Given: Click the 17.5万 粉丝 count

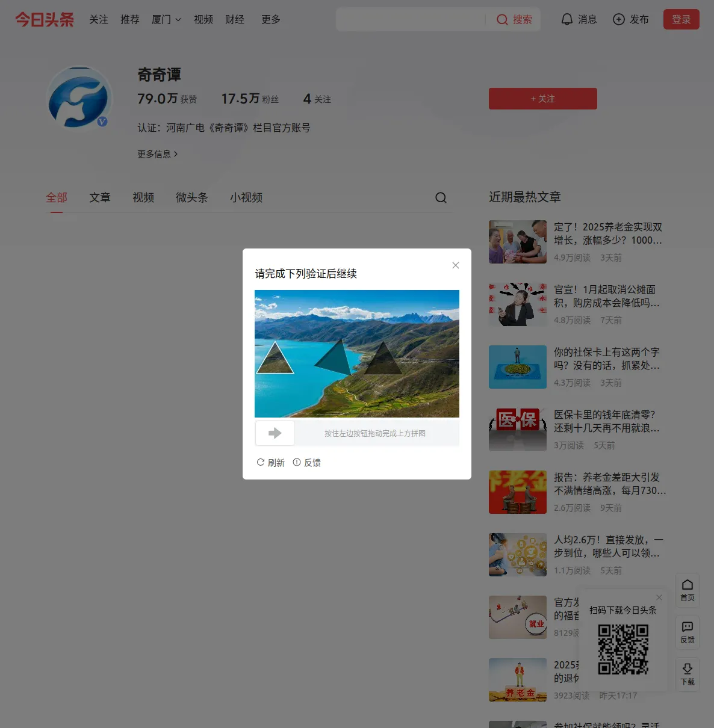Looking at the screenshot, I should tap(250, 99).
